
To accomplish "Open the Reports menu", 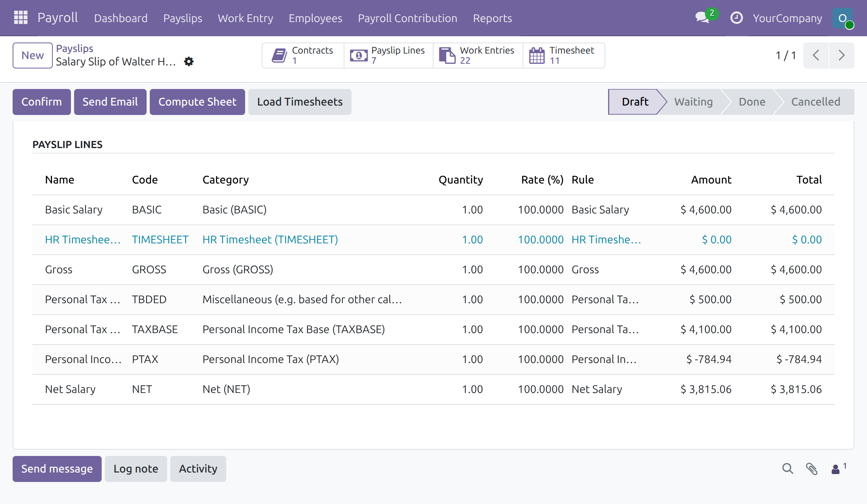I will (492, 18).
